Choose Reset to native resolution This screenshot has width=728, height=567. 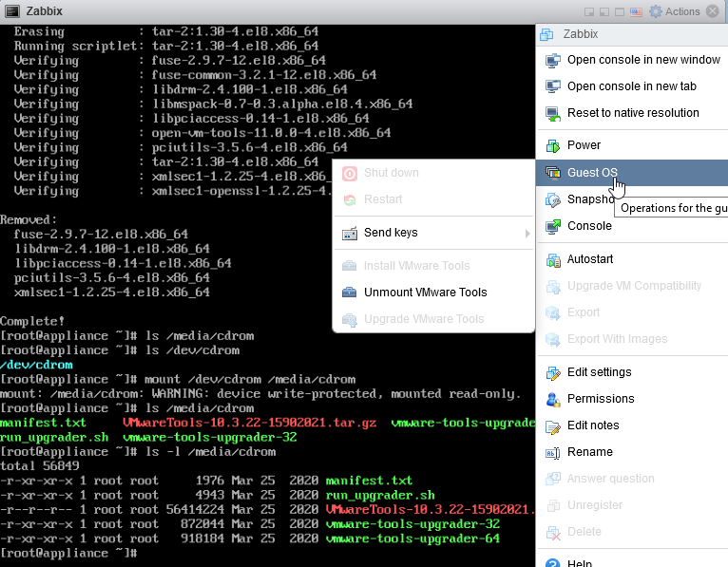[x=633, y=113]
